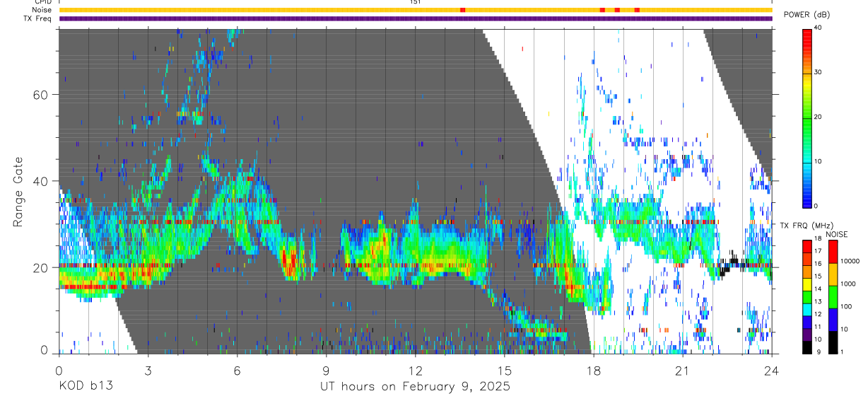Click the x-axis tick label 6
This screenshot has height=401, width=868.
click(x=237, y=371)
